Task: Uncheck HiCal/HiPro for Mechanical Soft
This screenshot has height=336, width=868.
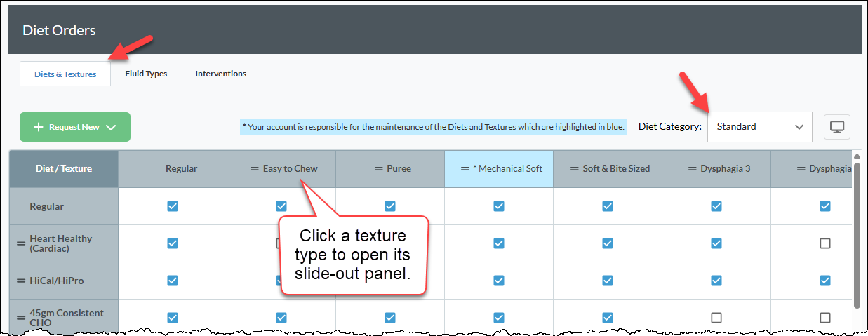Action: (x=499, y=281)
